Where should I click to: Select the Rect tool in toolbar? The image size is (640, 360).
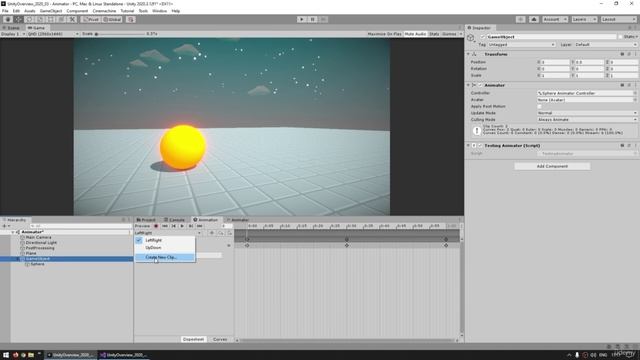(51, 19)
